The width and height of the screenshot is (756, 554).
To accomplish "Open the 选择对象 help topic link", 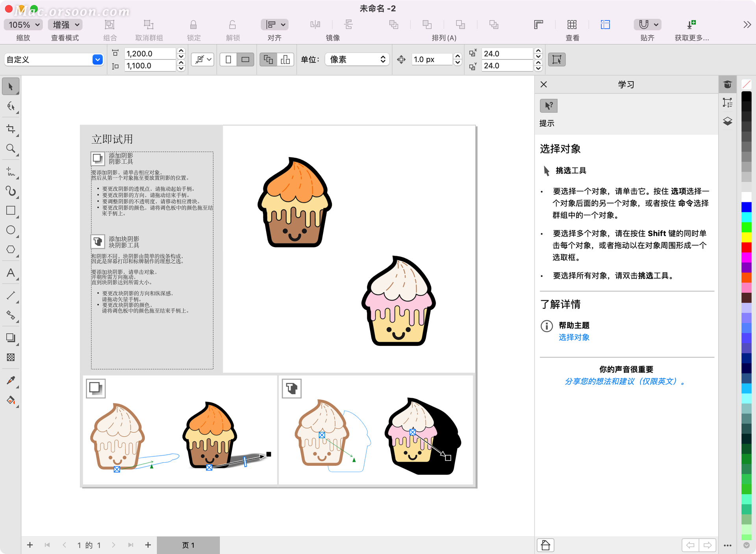I will tap(574, 337).
